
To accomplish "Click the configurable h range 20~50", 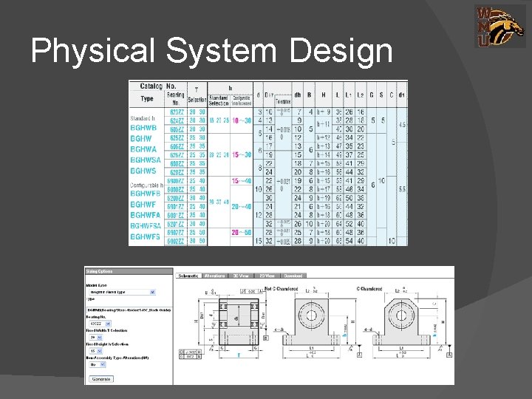I will [x=242, y=233].
